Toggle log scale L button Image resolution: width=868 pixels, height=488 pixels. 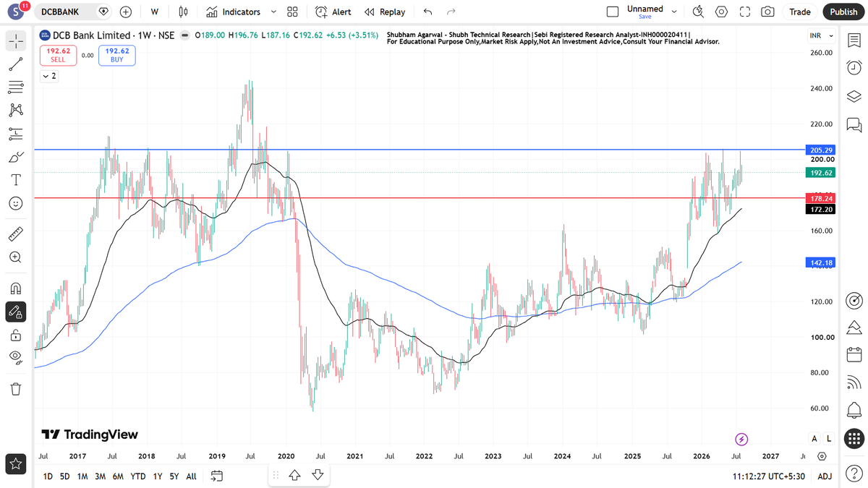click(828, 439)
